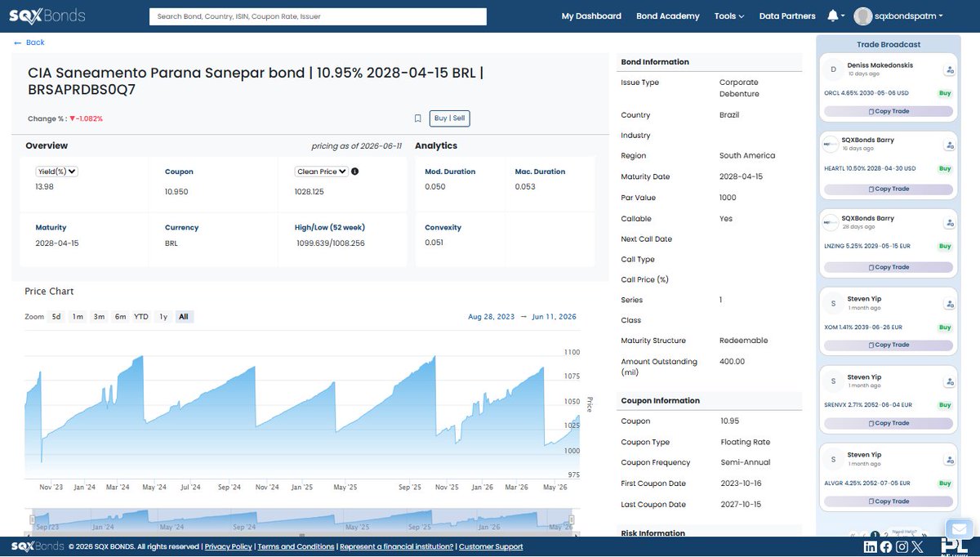Screen dimensions: 980x557
Task: Set chart zoom to All
Action: click(x=185, y=317)
